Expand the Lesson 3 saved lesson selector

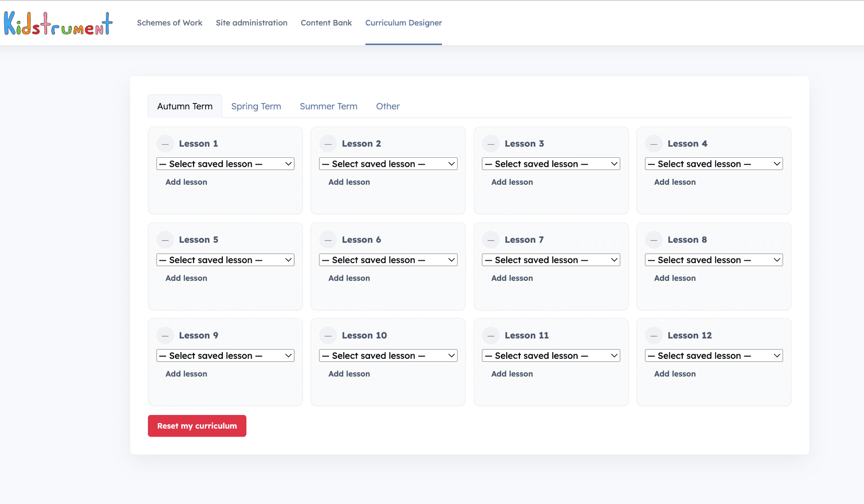pos(551,164)
